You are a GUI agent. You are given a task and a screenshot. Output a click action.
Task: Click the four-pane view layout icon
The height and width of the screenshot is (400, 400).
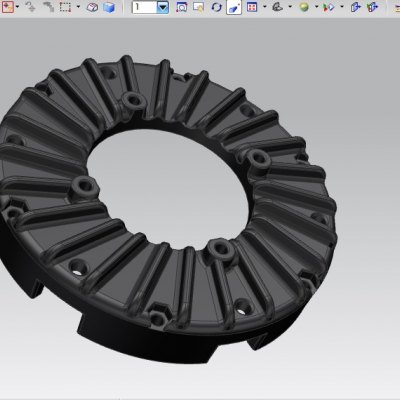pos(252,7)
